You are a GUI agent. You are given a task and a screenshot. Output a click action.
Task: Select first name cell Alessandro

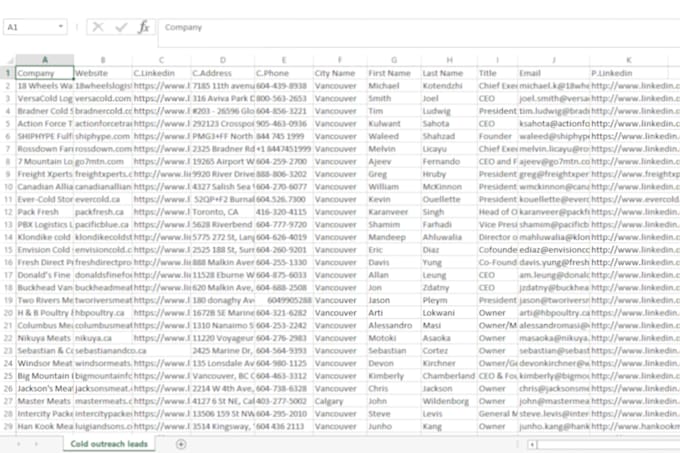[x=394, y=326]
